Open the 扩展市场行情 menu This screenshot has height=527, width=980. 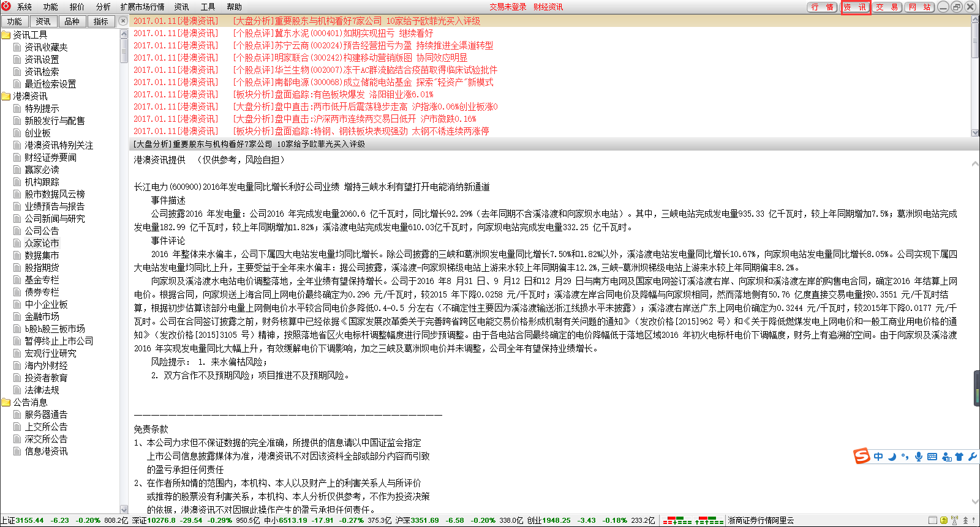click(x=143, y=7)
